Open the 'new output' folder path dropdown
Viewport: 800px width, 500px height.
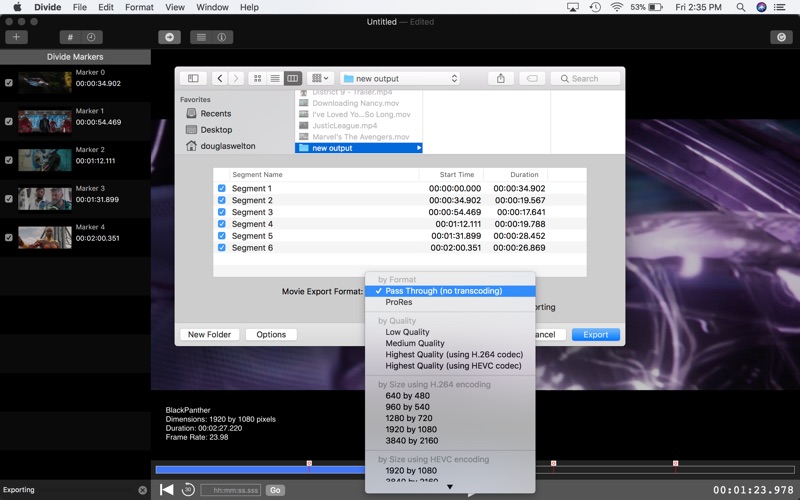[400, 78]
